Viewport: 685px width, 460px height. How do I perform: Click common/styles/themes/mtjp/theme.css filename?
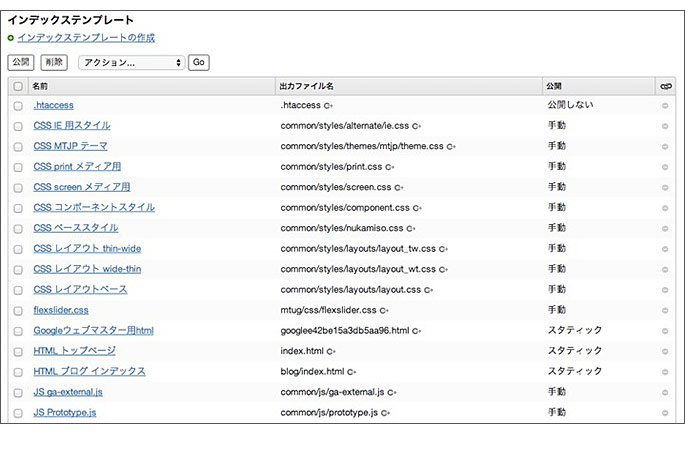[x=362, y=146]
